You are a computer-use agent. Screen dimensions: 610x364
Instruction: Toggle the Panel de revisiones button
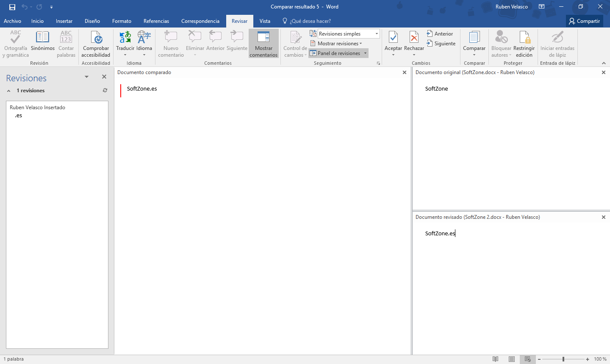335,53
